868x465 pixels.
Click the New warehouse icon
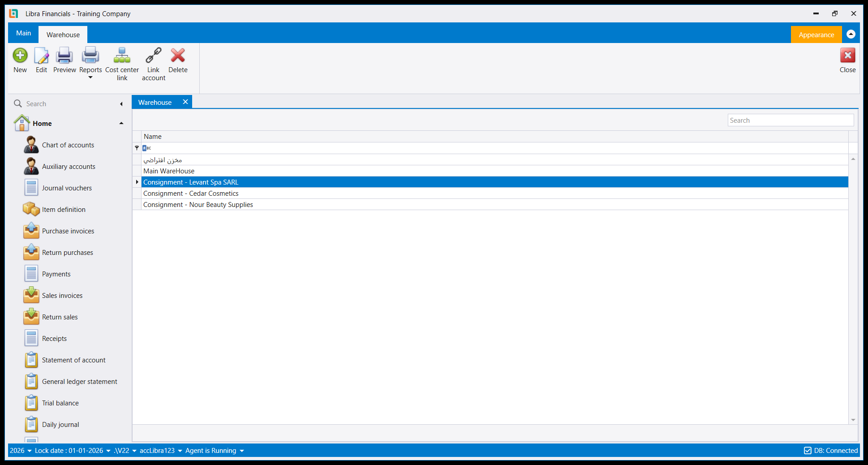[20, 56]
